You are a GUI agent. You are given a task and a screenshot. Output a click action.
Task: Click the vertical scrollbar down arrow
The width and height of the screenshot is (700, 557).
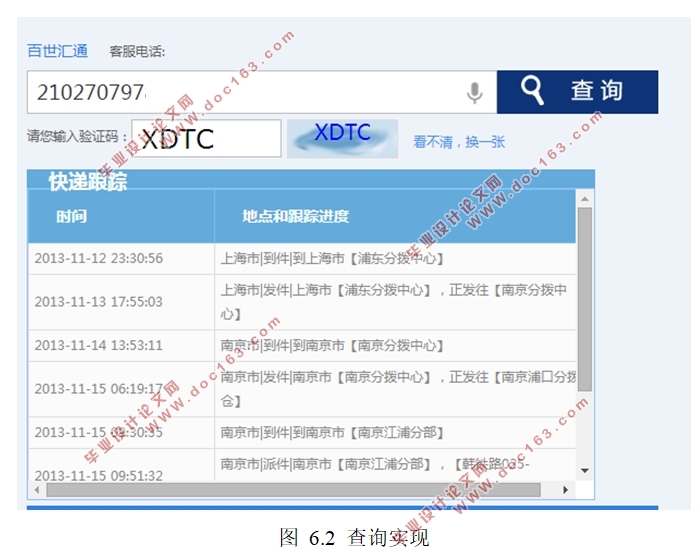pos(585,471)
